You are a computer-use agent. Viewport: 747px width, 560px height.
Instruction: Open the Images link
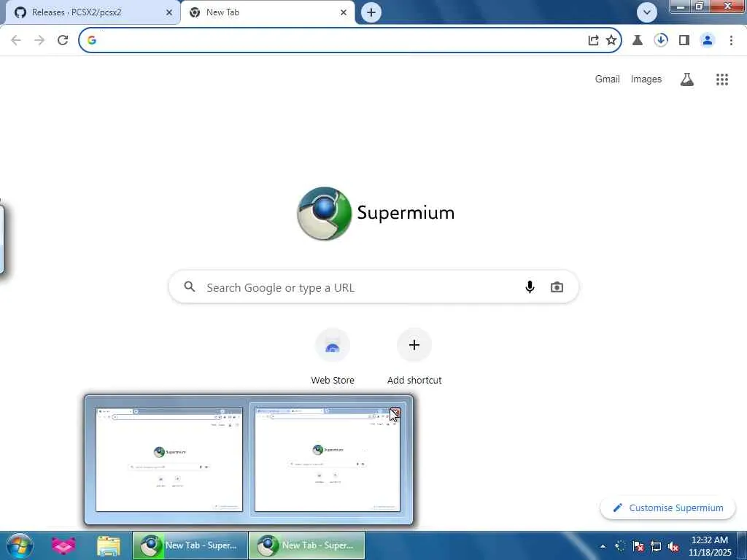click(646, 79)
